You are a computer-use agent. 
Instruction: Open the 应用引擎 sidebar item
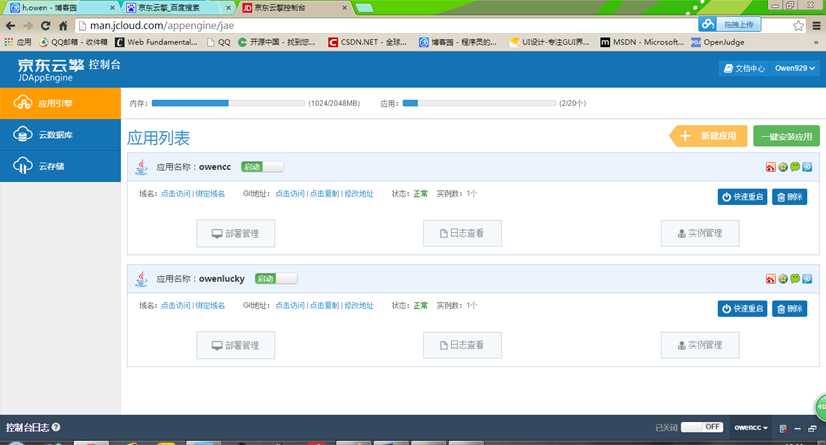pyautogui.click(x=60, y=103)
